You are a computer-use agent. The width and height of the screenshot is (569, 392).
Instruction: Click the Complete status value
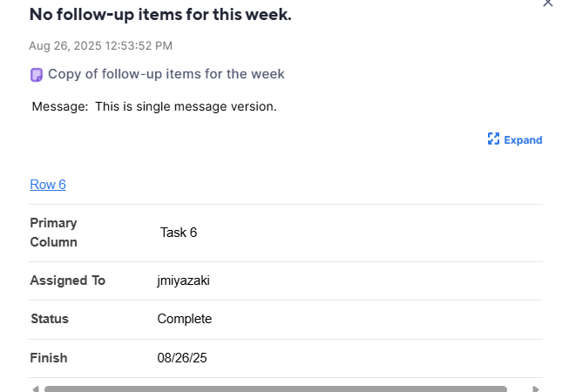185,319
